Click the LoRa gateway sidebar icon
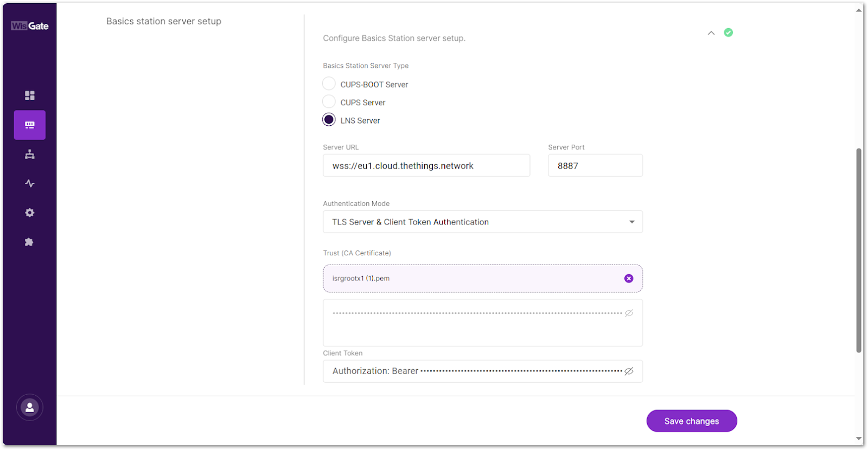This screenshot has width=868, height=450. coord(30,125)
